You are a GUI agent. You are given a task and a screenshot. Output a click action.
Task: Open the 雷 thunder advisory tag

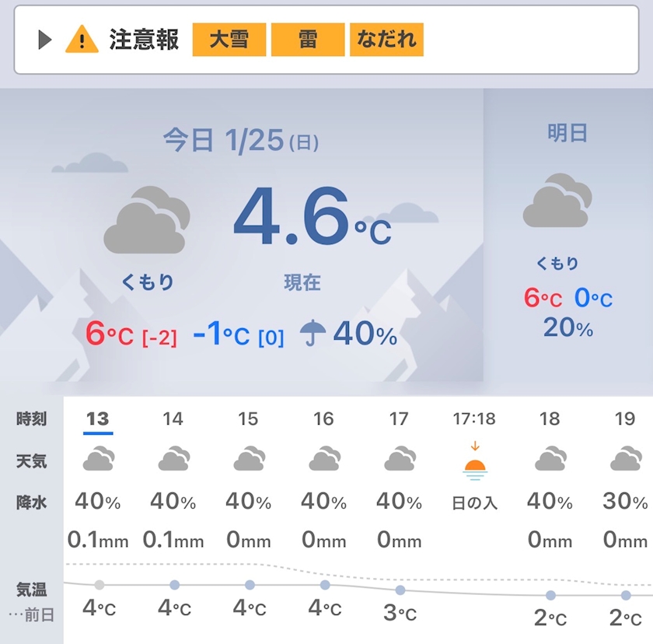308,40
